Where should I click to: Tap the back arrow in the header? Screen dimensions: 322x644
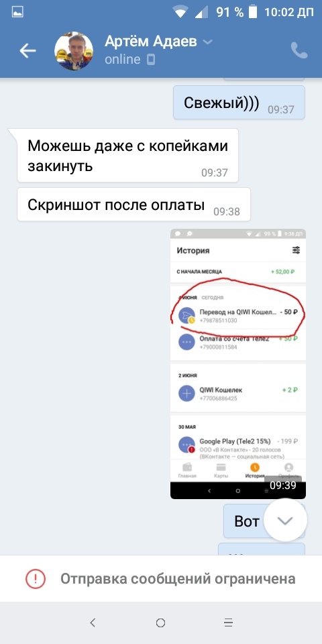[28, 50]
